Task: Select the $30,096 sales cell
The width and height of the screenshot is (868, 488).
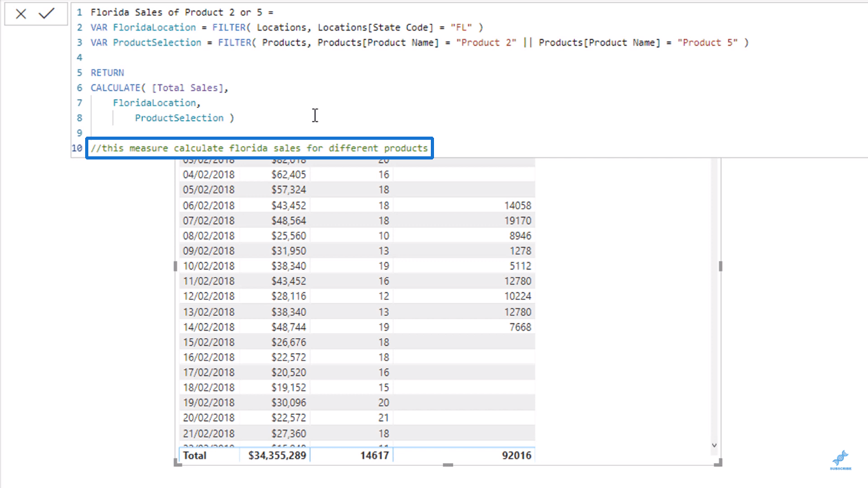Action: point(288,403)
